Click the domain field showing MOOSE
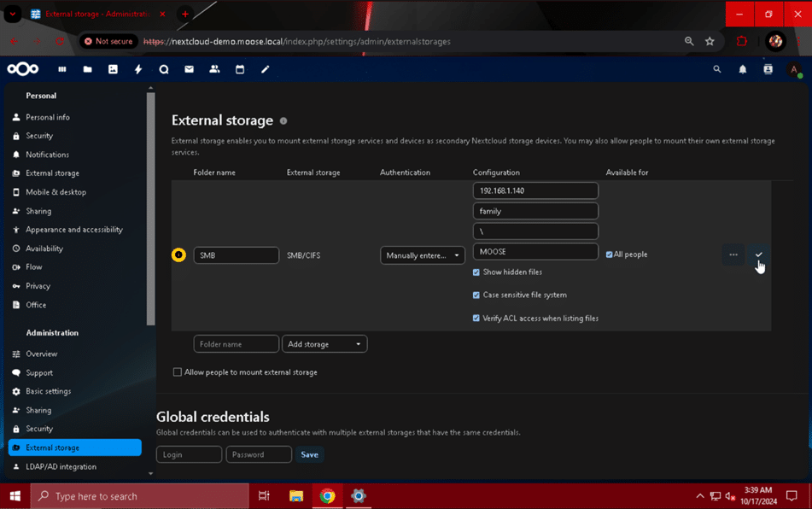This screenshot has height=509, width=812. 535,252
